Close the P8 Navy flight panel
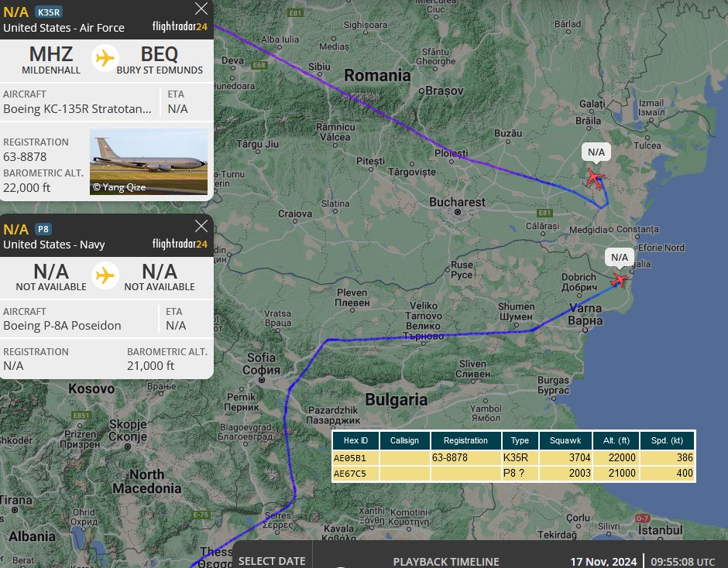This screenshot has height=568, width=728. tap(201, 226)
